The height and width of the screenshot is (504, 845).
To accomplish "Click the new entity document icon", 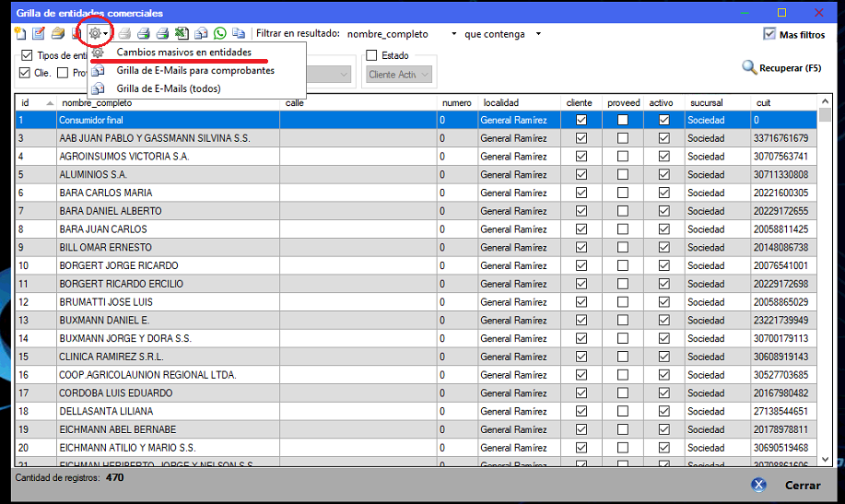I will click(x=20, y=34).
